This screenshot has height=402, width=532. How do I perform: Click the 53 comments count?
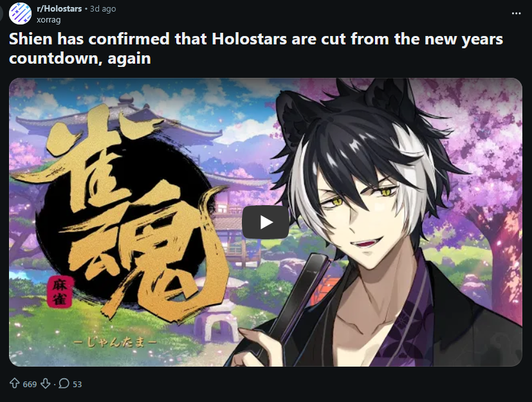click(x=77, y=384)
